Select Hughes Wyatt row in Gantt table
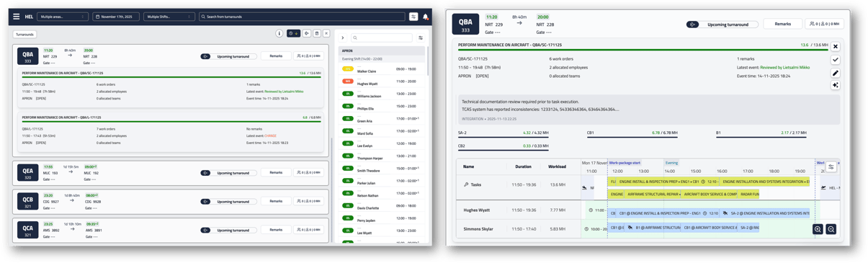The width and height of the screenshot is (868, 263). [519, 210]
